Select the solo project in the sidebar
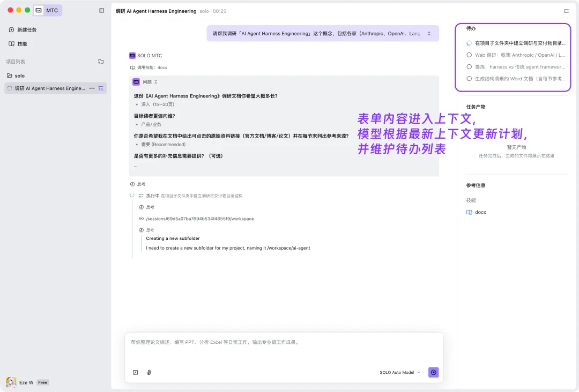The width and height of the screenshot is (579, 392). [x=19, y=76]
